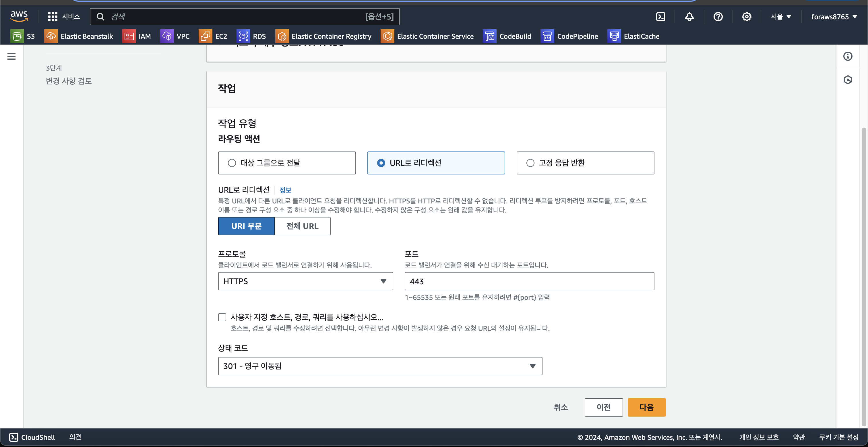The height and width of the screenshot is (447, 868).
Task: Click the '정보' info link
Action: point(285,190)
